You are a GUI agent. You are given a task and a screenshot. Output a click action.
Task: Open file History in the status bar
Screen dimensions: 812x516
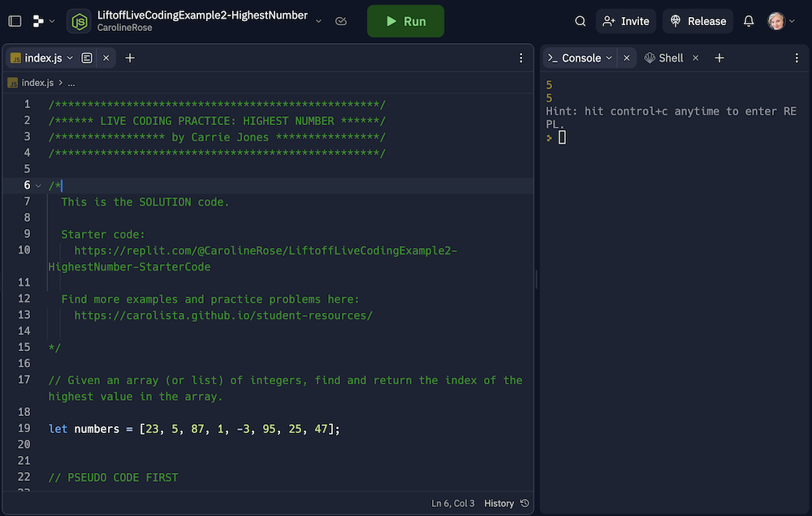point(507,503)
